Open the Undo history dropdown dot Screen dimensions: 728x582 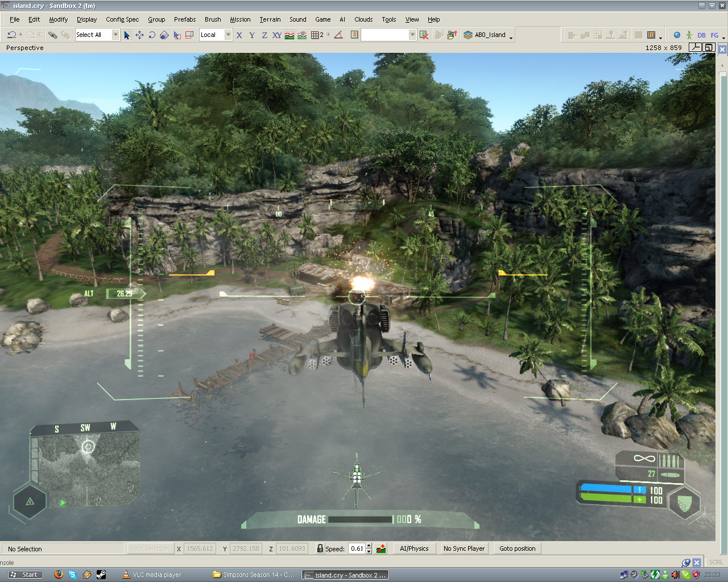(20, 35)
